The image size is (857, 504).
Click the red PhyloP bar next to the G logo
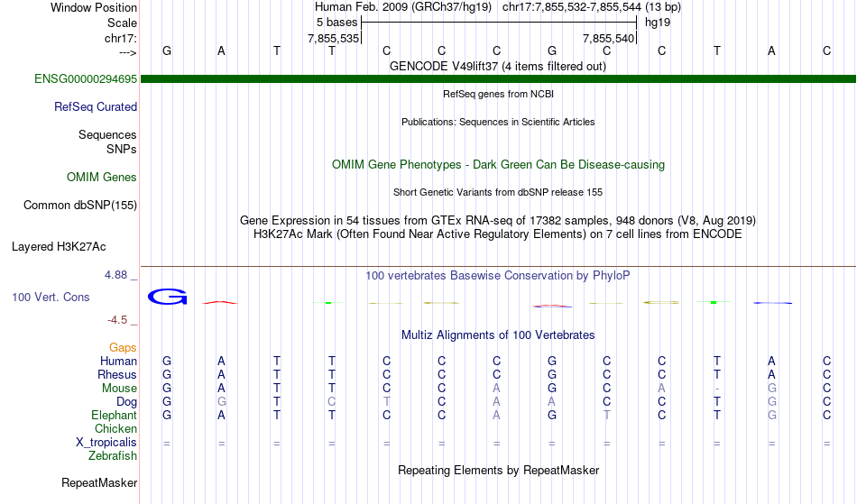(x=220, y=302)
